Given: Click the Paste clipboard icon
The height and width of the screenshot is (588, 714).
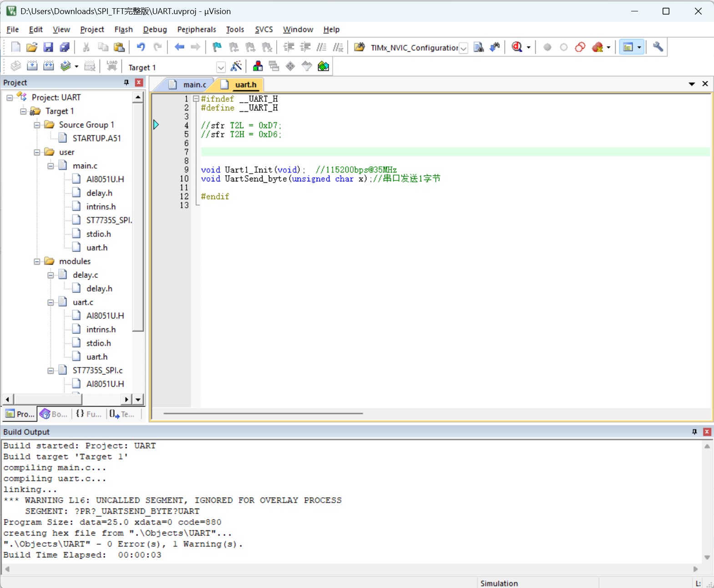Looking at the screenshot, I should tap(119, 47).
